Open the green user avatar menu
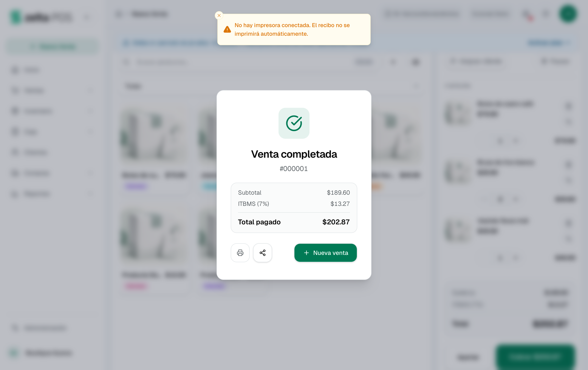Image resolution: width=588 pixels, height=370 pixels. pos(568,14)
